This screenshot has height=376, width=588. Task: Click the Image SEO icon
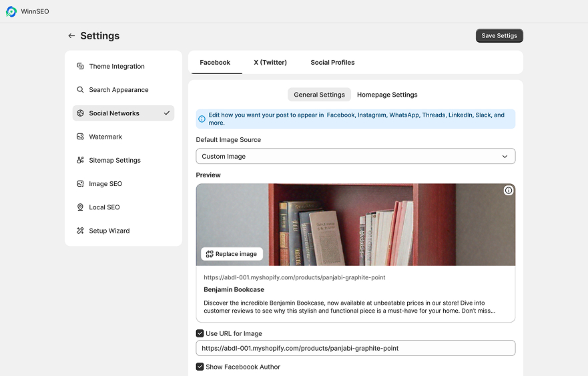coord(80,184)
